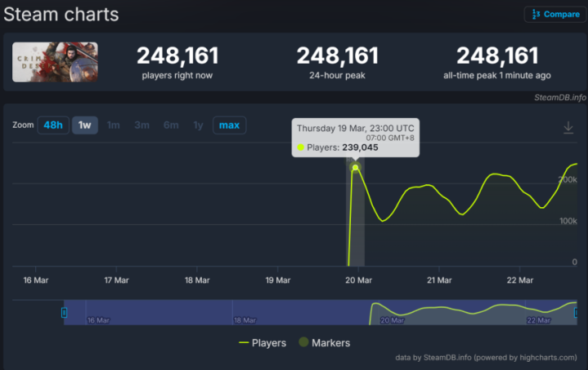Click the 248,161 players right now figure

coord(177,56)
